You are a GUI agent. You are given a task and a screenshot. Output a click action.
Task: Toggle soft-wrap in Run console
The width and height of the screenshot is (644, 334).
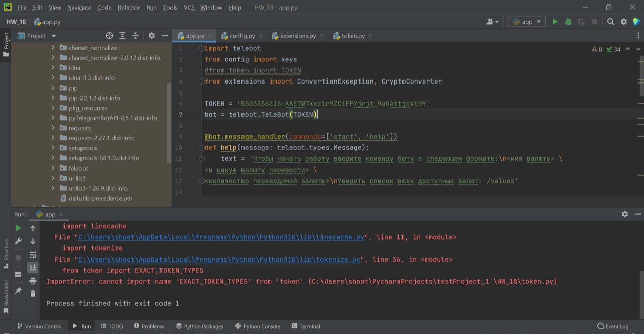[x=33, y=255]
